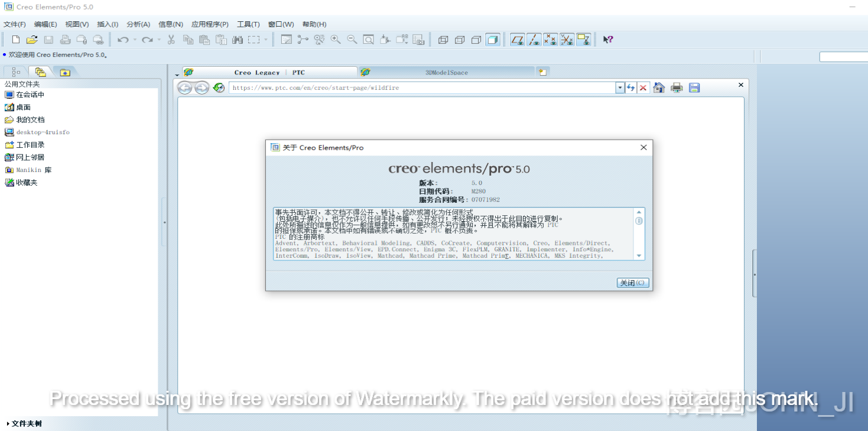Click the Paste Special icon
Viewport: 868px width, 431px height.
pyautogui.click(x=221, y=40)
